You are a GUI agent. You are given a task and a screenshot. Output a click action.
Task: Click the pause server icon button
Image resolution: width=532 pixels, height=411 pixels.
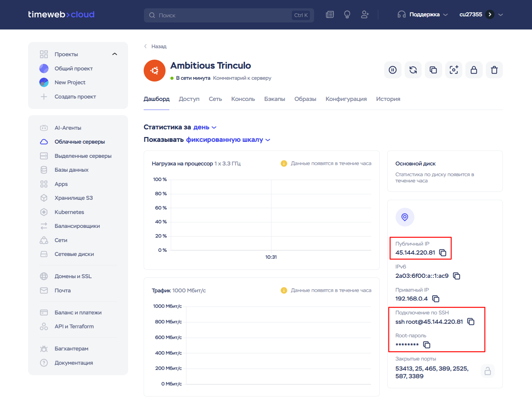[x=393, y=70]
